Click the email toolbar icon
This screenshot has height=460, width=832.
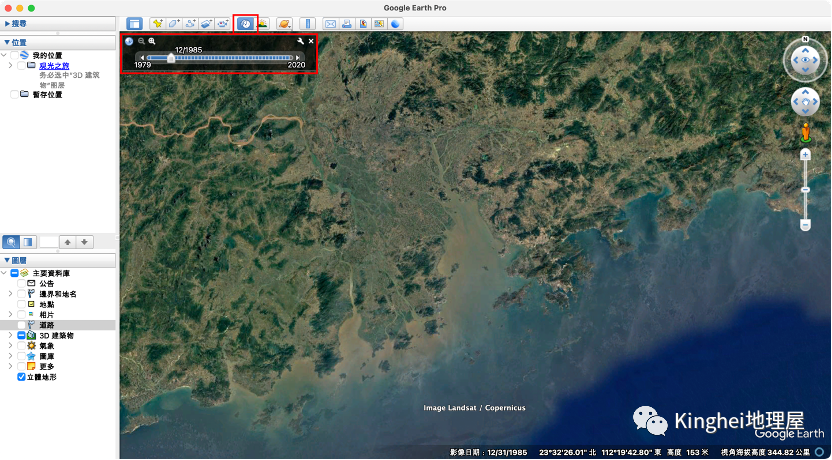(x=331, y=23)
